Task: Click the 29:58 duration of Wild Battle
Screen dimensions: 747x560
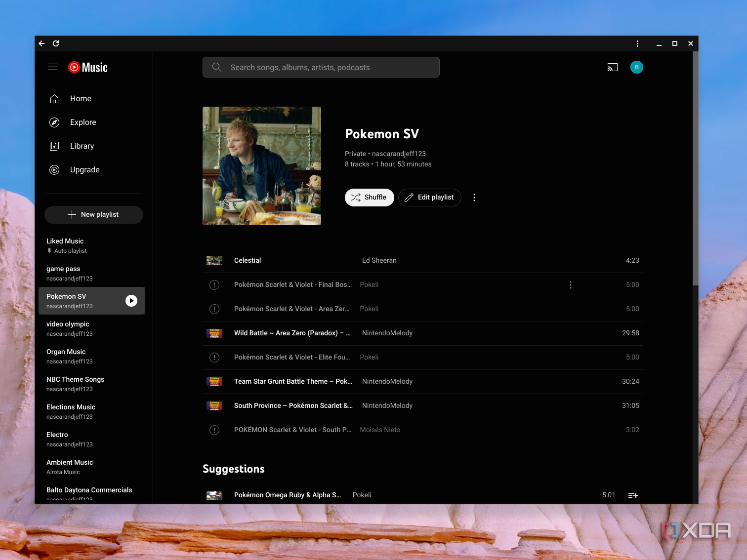Action: tap(630, 333)
